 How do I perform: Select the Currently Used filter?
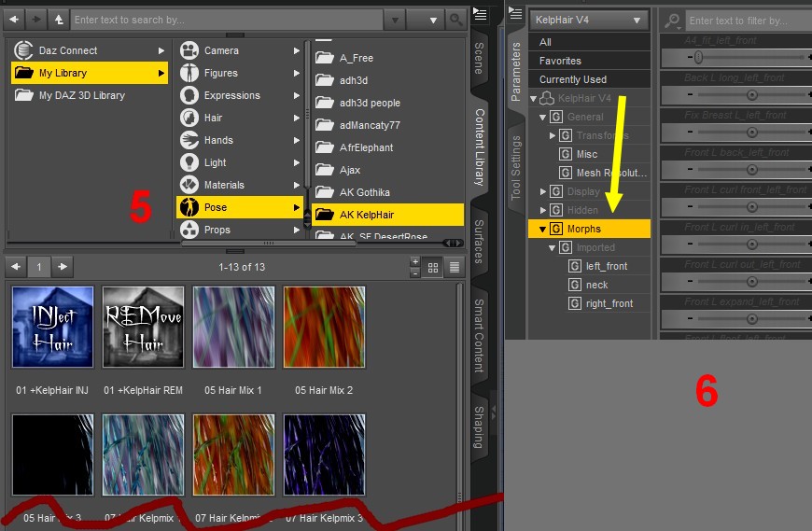[589, 79]
